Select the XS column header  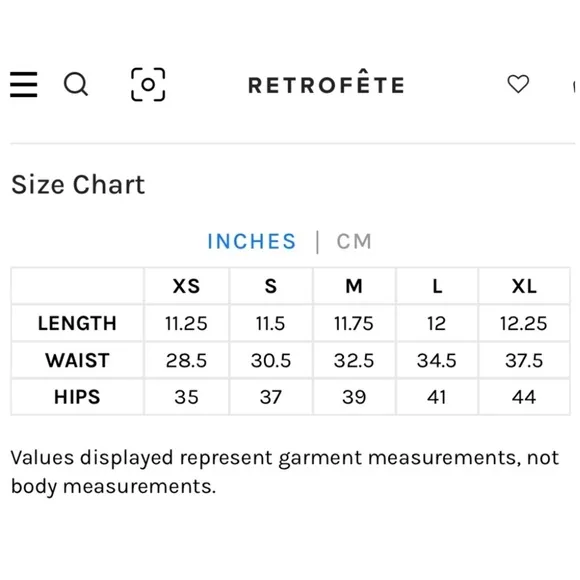pos(186,286)
